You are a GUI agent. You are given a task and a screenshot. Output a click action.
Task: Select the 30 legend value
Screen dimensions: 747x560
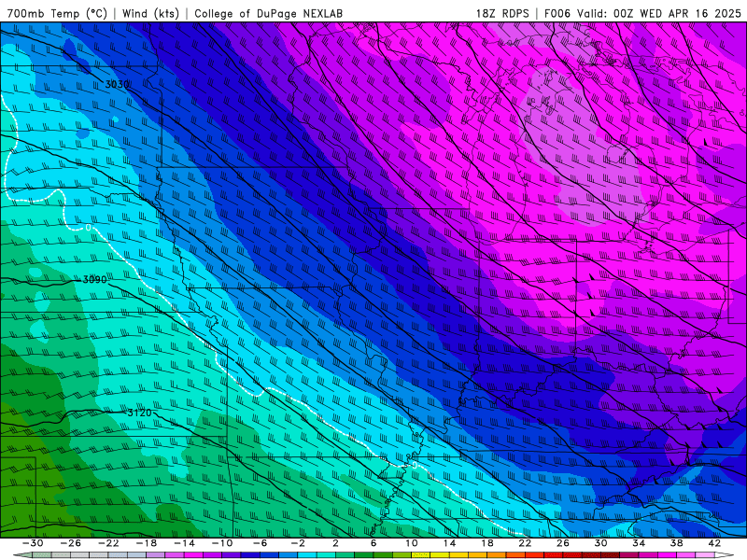(x=600, y=543)
